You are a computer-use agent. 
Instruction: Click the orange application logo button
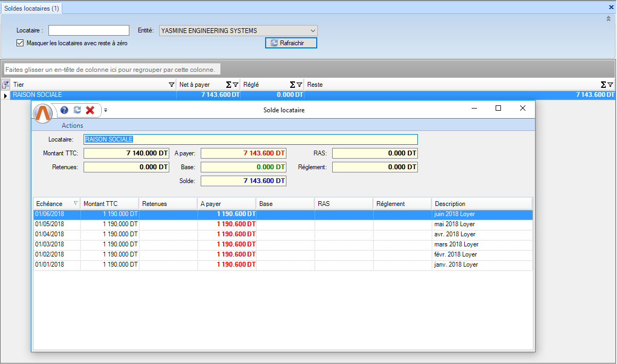(43, 113)
